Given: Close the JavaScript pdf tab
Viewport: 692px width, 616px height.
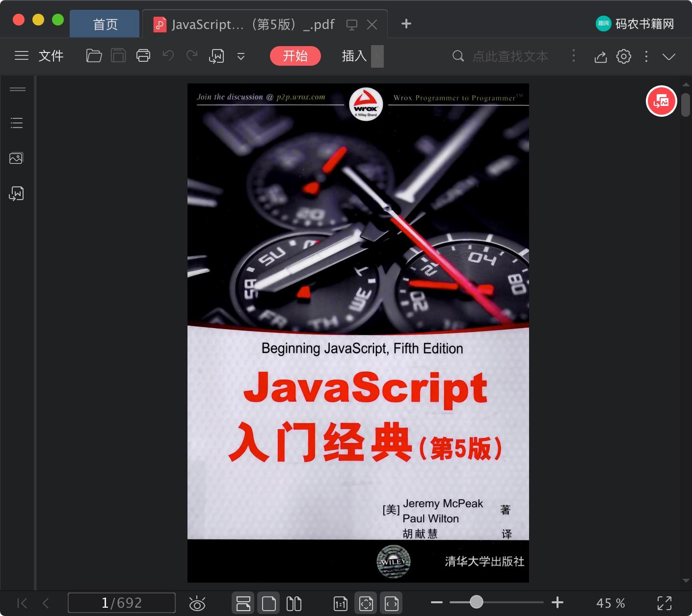Looking at the screenshot, I should [372, 25].
